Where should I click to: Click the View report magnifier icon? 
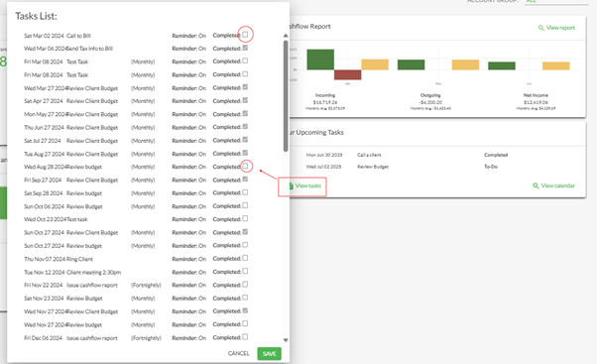tap(540, 28)
